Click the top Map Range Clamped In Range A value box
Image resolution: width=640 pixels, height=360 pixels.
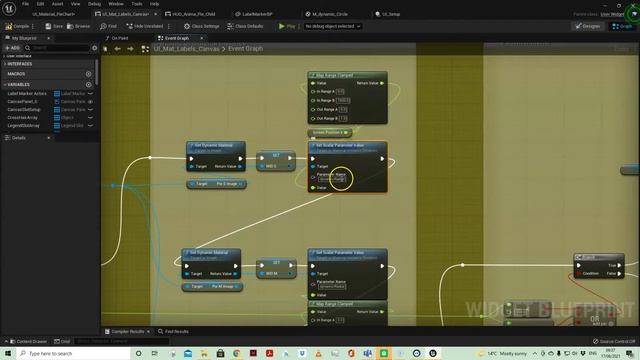pos(340,91)
